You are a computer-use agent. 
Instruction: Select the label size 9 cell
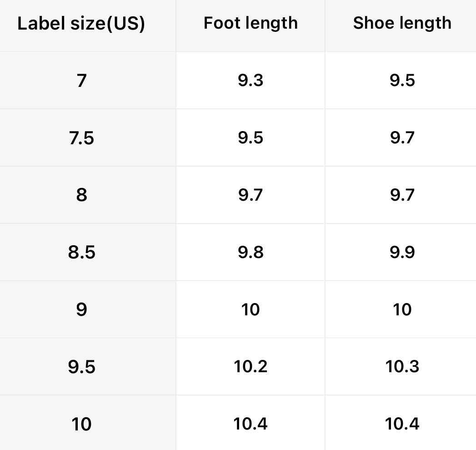tap(81, 309)
